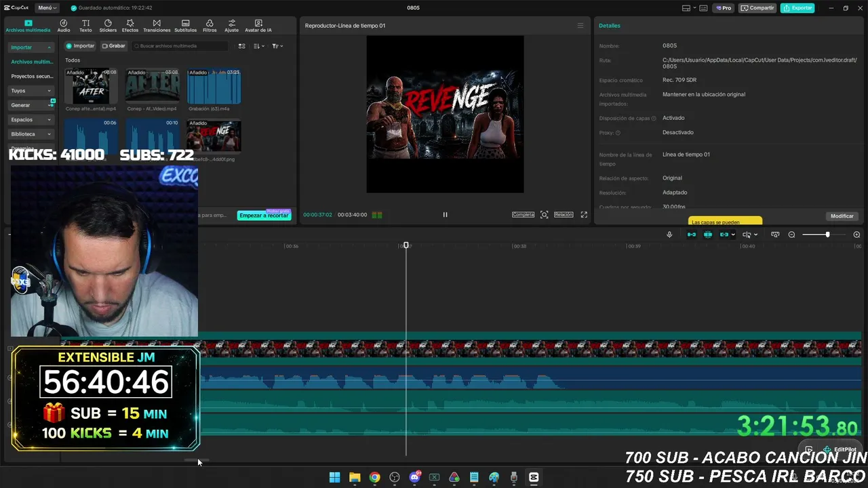Select Archivos multimedia in the sidebar
The width and height of the screenshot is (868, 488).
point(32,62)
